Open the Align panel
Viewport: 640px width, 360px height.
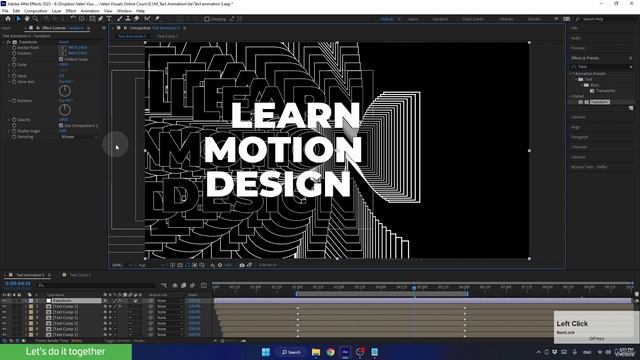(576, 127)
